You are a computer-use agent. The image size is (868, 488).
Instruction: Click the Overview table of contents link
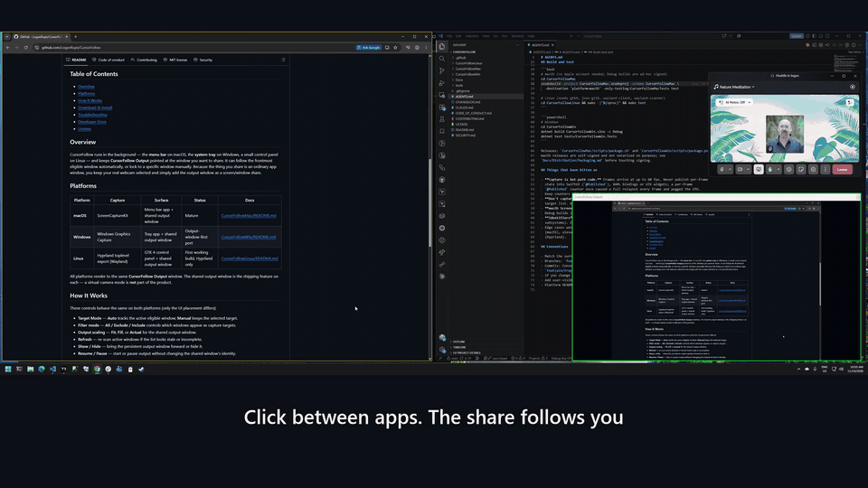point(86,87)
